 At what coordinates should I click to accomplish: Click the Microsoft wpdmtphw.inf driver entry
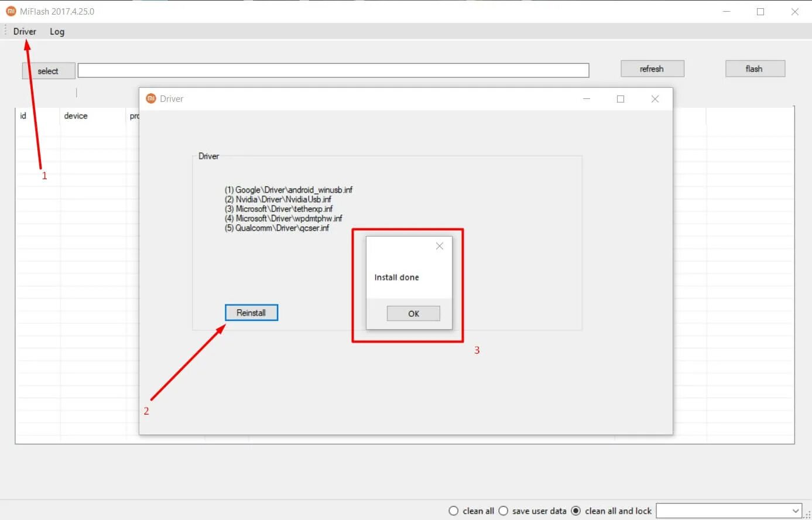[x=283, y=218]
